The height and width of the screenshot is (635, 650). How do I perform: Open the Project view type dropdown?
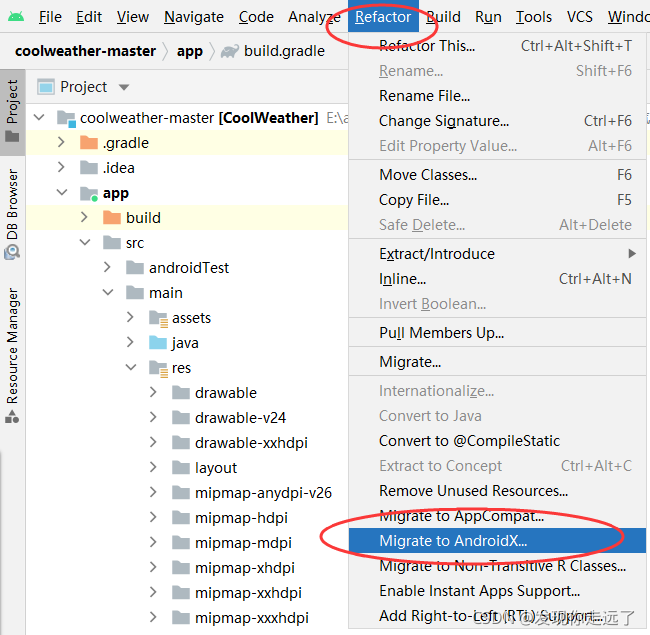124,87
